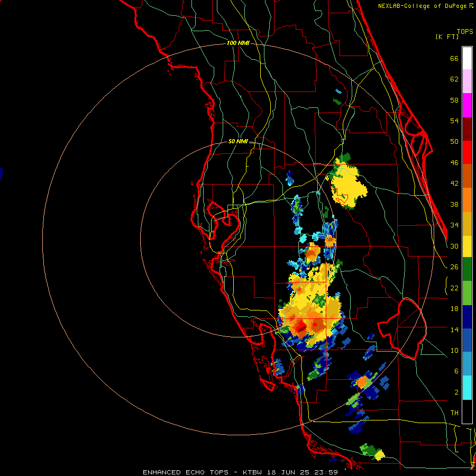
Task: Click the bright red 46-50 kft legend swatch
Action: tap(467, 152)
